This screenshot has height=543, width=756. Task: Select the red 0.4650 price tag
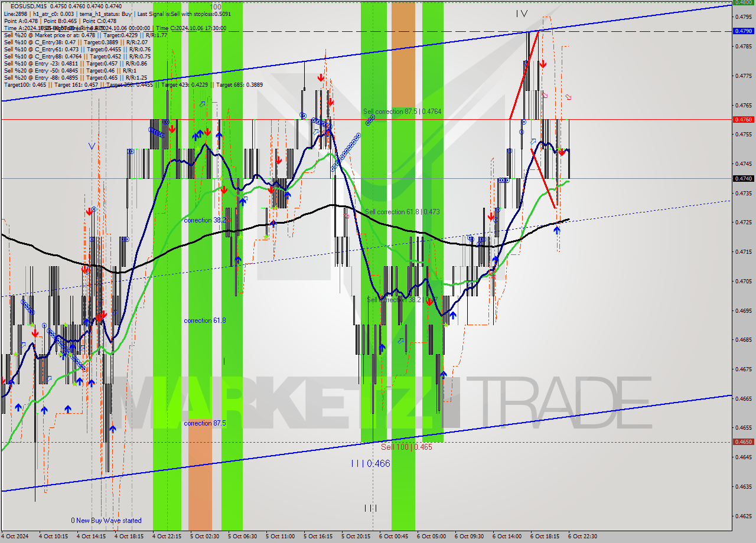tap(743, 441)
